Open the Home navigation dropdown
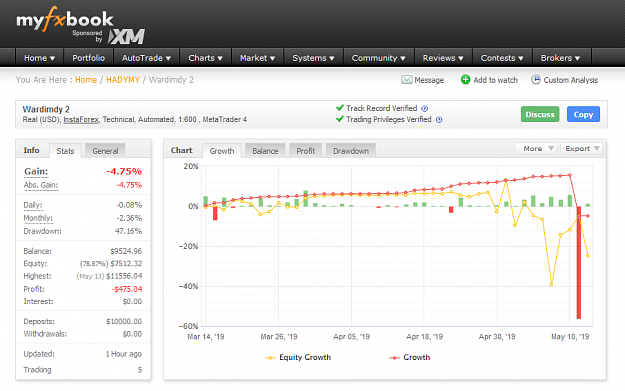Image resolution: width=625 pixels, height=391 pixels. tap(39, 58)
